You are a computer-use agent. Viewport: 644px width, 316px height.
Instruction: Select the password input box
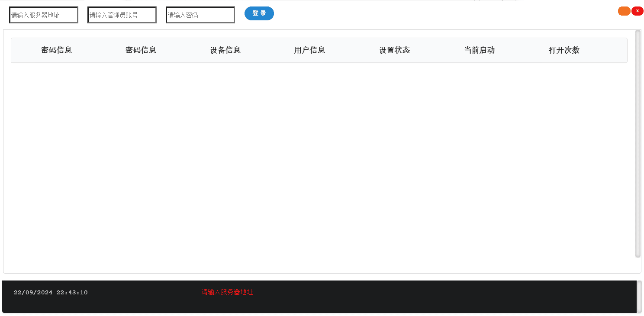point(200,15)
